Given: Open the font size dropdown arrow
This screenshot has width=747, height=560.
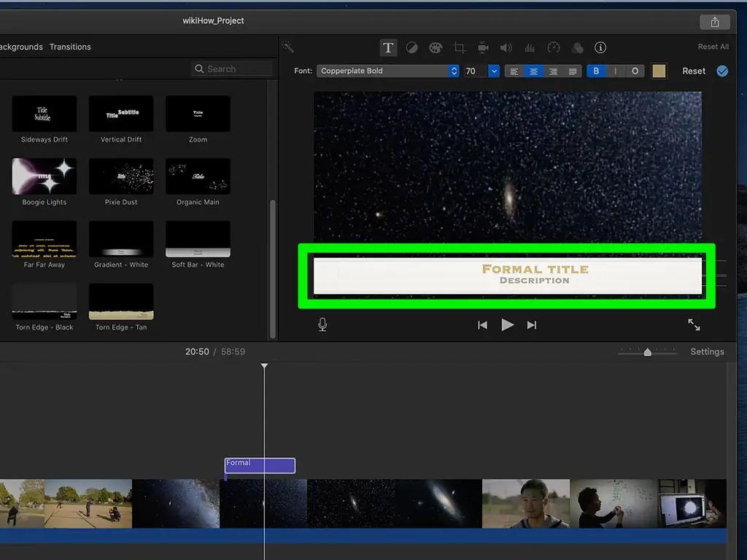Looking at the screenshot, I should (x=494, y=71).
